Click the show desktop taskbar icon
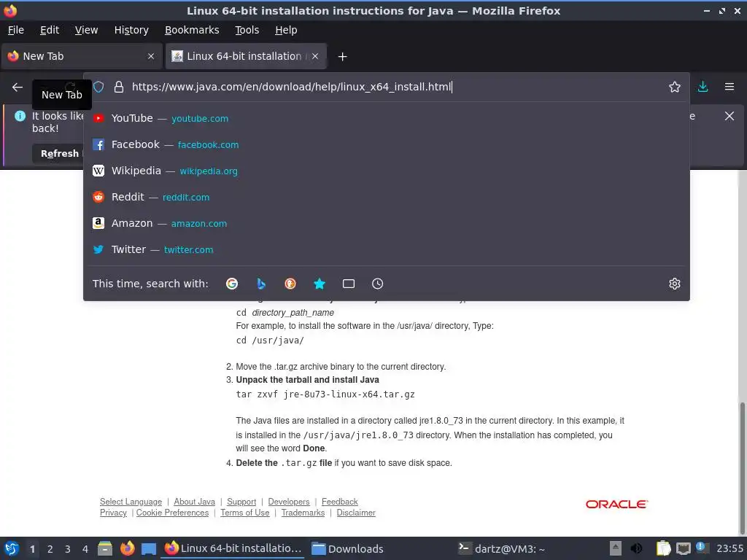 (x=149, y=548)
